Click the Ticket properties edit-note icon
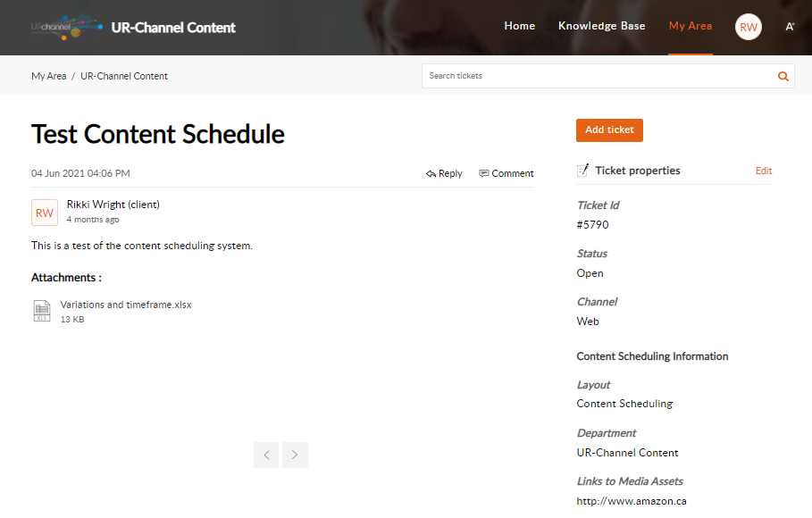Image resolution: width=812 pixels, height=518 pixels. pos(582,170)
